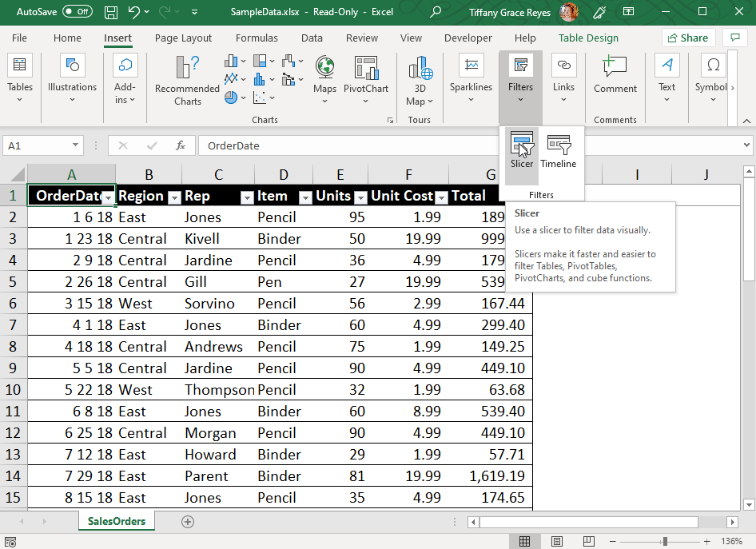This screenshot has height=549, width=756.
Task: Insert a scatter chart
Action: click(x=259, y=97)
